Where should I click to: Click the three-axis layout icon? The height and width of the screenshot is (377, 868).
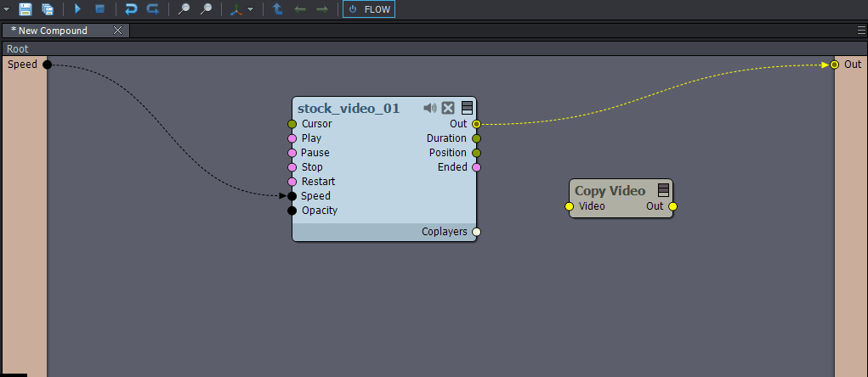tap(236, 8)
